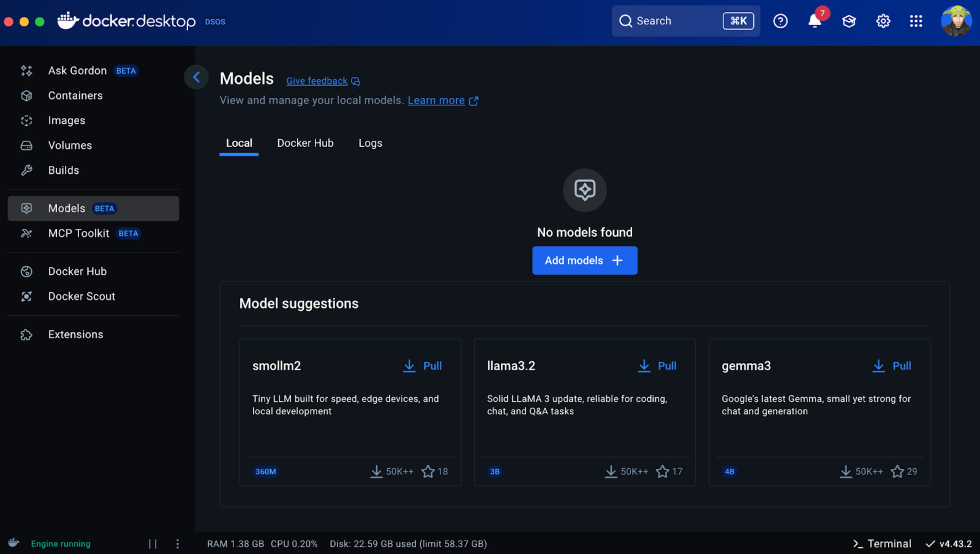Click the ⌘K shortcut badge
This screenshot has width=980, height=554.
(738, 21)
